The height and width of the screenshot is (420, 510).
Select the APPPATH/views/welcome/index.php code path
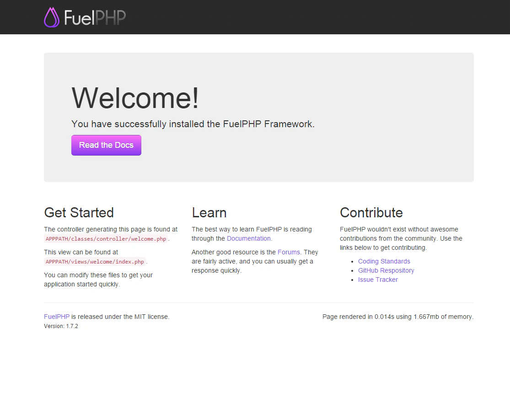pyautogui.click(x=95, y=262)
